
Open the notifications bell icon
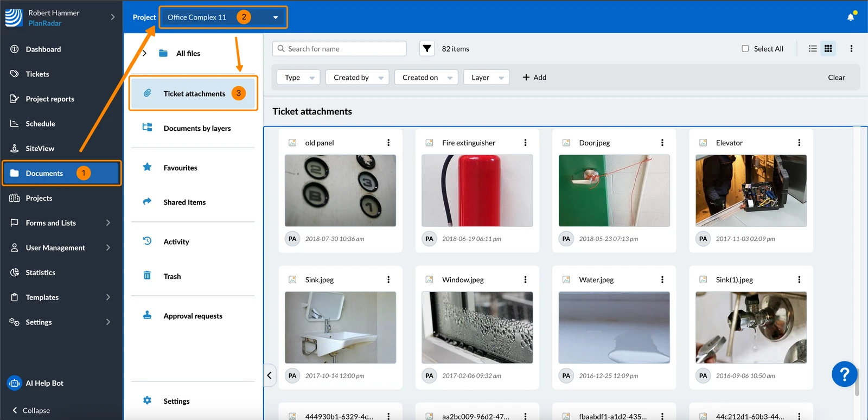[x=851, y=17]
